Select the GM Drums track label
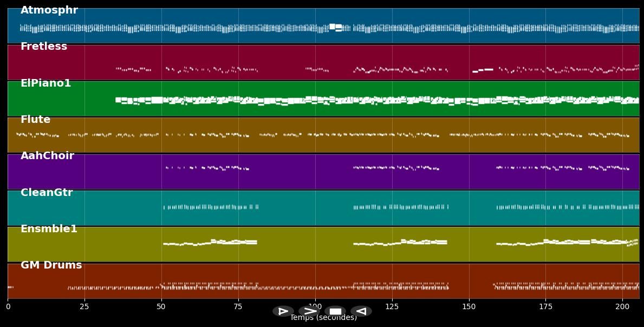The image size is (644, 327). click(x=51, y=265)
